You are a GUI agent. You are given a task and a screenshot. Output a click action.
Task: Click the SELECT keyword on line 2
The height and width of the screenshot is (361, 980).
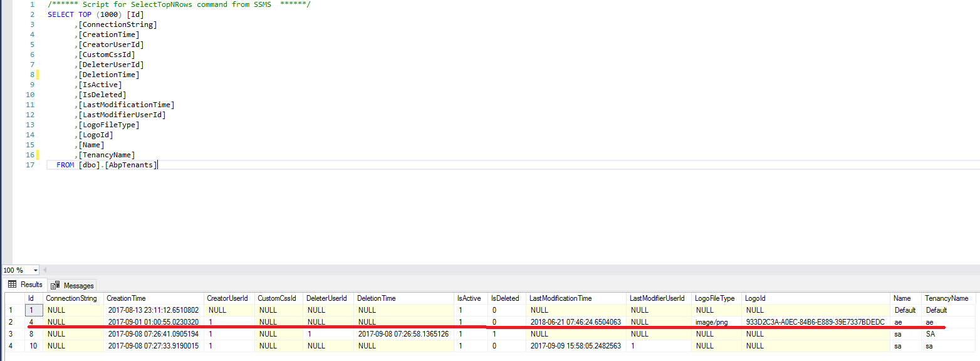coord(60,14)
